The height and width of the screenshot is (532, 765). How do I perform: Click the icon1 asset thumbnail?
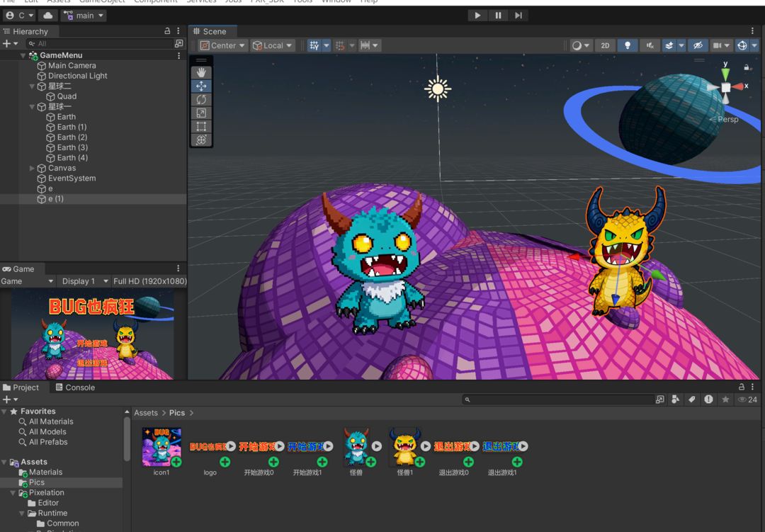tap(161, 446)
